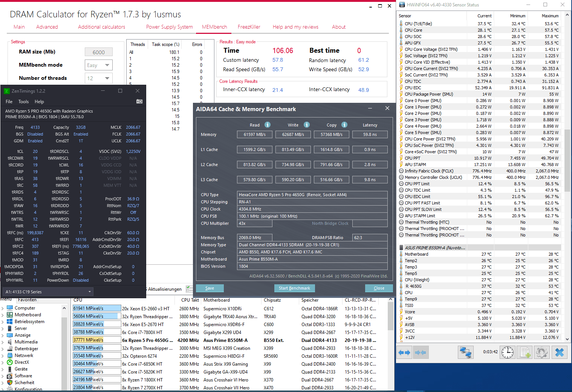This screenshot has width=572, height=392.
Task: Click HWiNFO clock reset timer icon
Action: click(508, 352)
